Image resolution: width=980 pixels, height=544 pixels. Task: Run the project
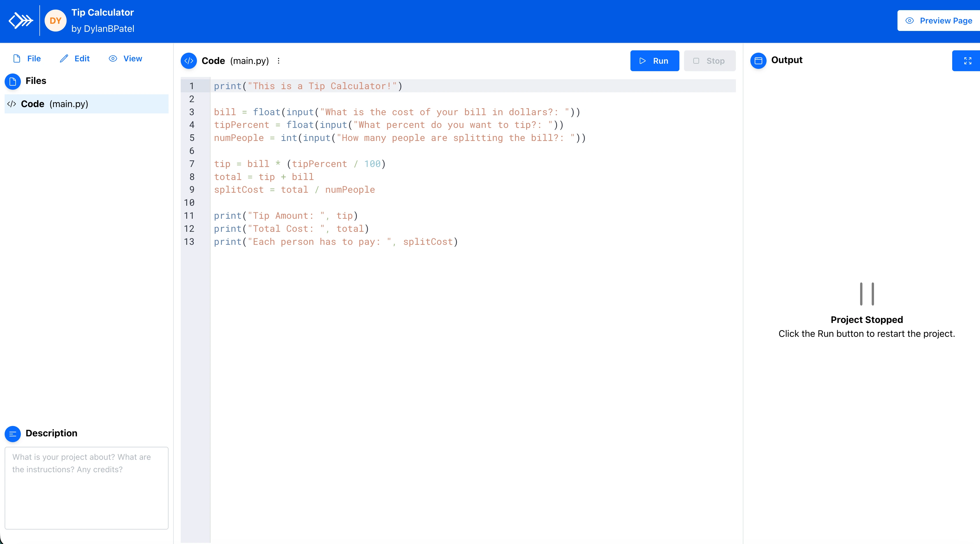[x=654, y=61]
